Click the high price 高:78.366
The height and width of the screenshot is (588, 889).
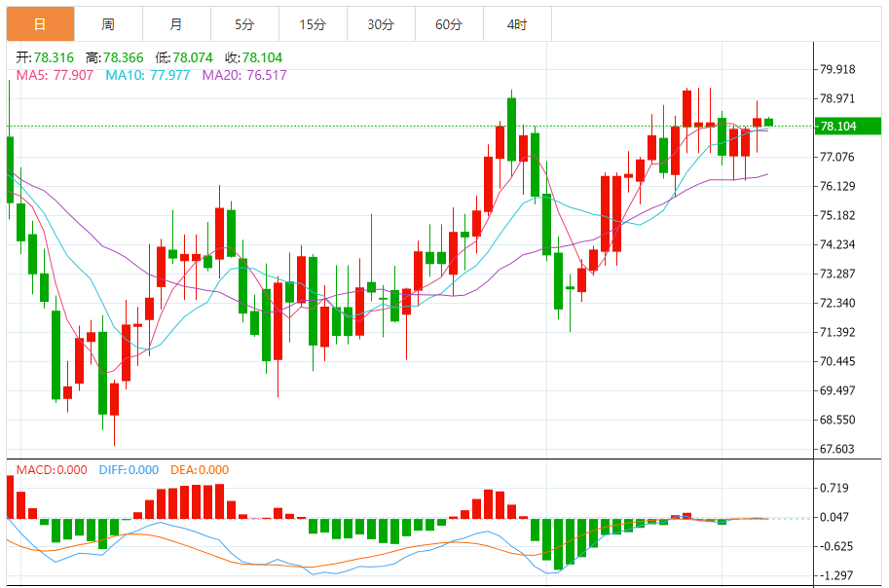(115, 57)
